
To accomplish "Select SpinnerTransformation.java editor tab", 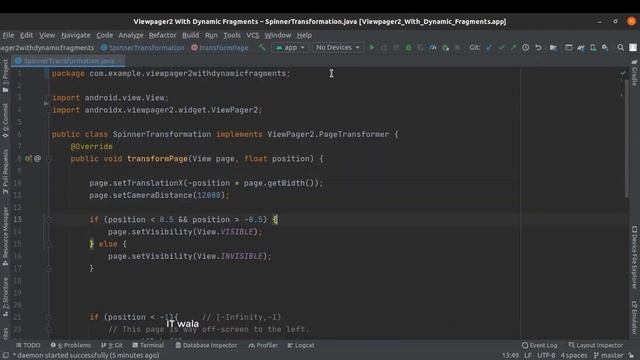I will coord(68,61).
